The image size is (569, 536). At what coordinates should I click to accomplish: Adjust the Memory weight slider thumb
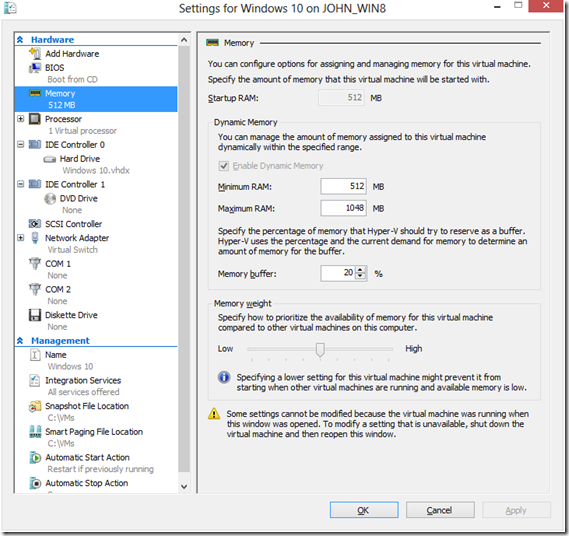click(320, 350)
